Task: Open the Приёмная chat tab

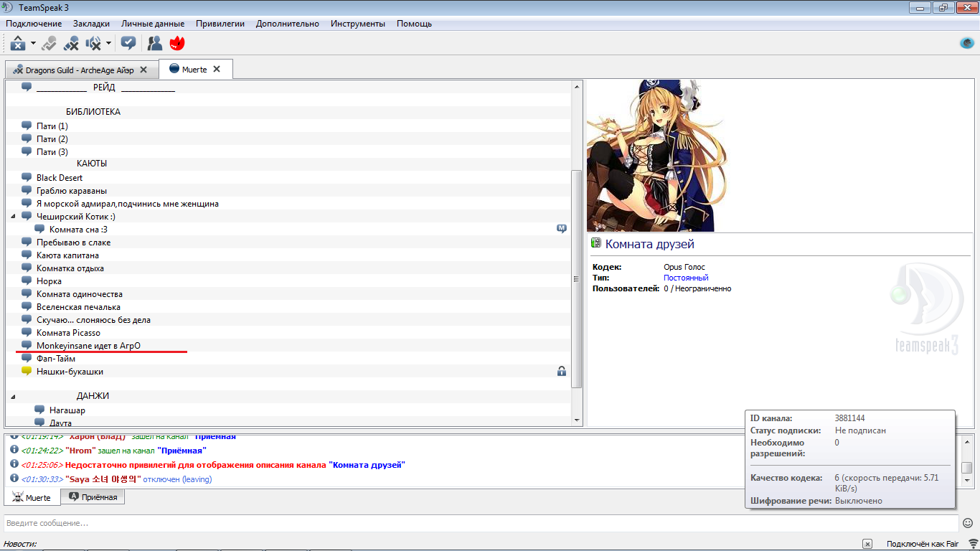Action: click(93, 496)
